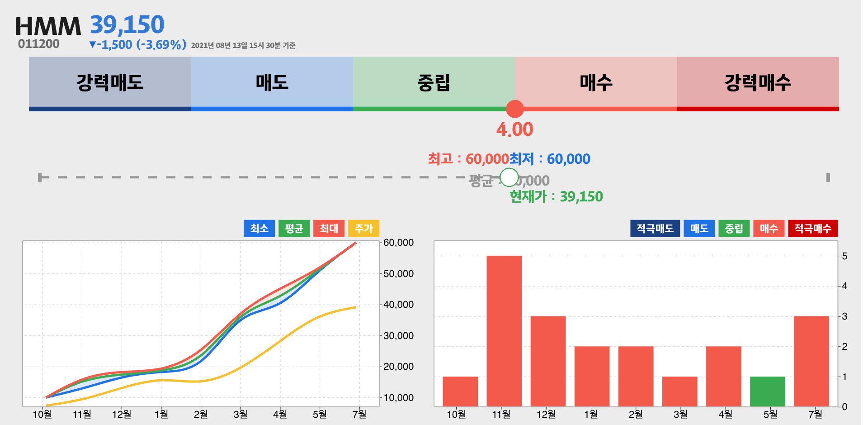The height and width of the screenshot is (425, 868).
Task: Click the HMM stock name heading
Action: tap(48, 26)
